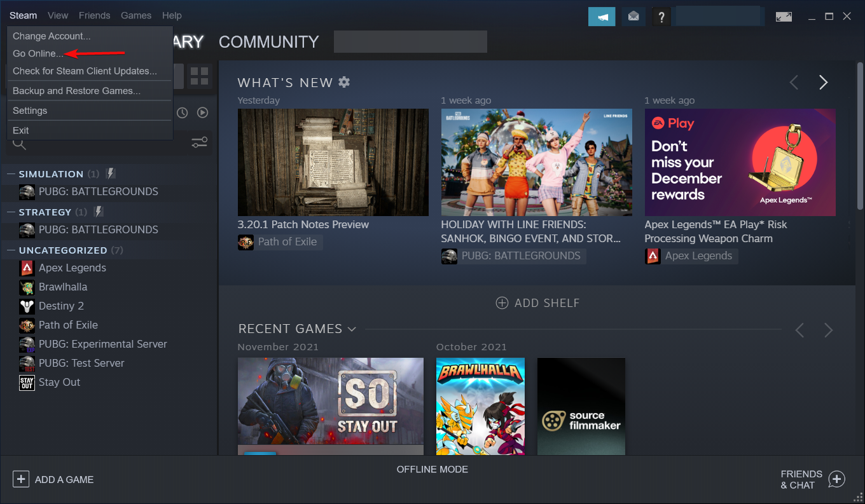
Task: Choose Change Account from Steam menu
Action: pos(90,36)
